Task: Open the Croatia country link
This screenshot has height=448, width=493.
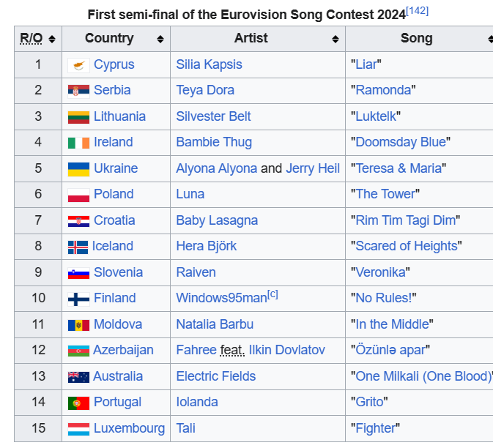Action: 114,220
